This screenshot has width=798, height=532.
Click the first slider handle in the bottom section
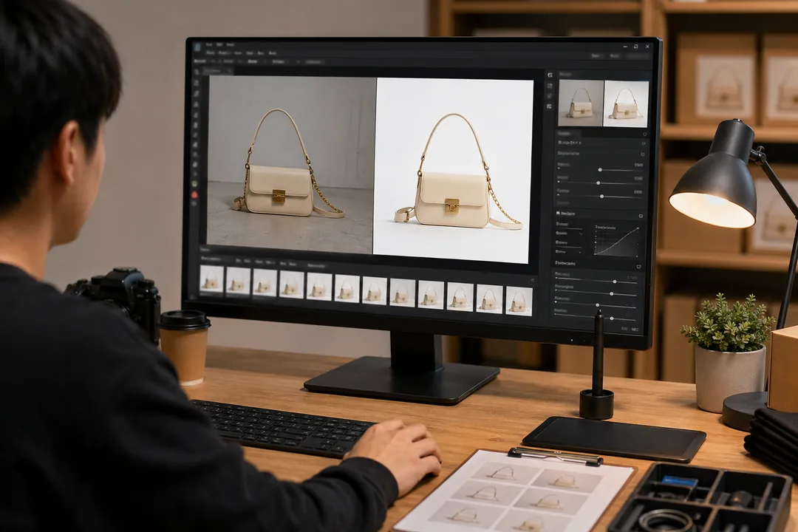615,282
